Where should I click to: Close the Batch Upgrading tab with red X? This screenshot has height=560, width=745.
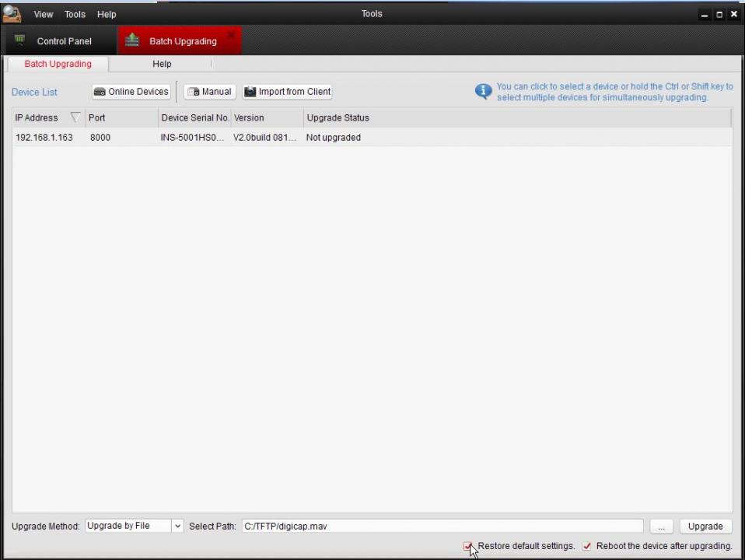point(231,36)
